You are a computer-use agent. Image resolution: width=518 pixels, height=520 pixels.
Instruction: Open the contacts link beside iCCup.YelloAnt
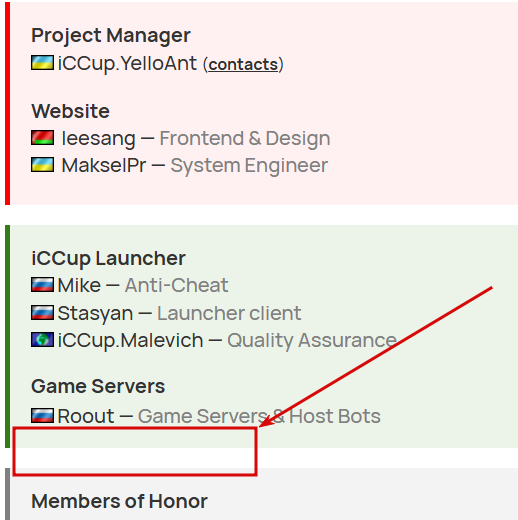tap(243, 64)
